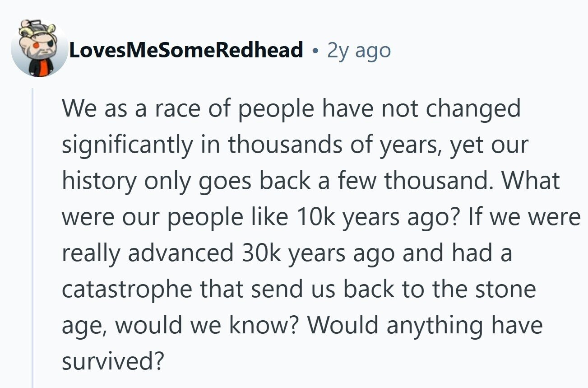Image resolution: width=588 pixels, height=388 pixels.
Task: Collapse comment using the vertical thread line
Action: coord(32,238)
